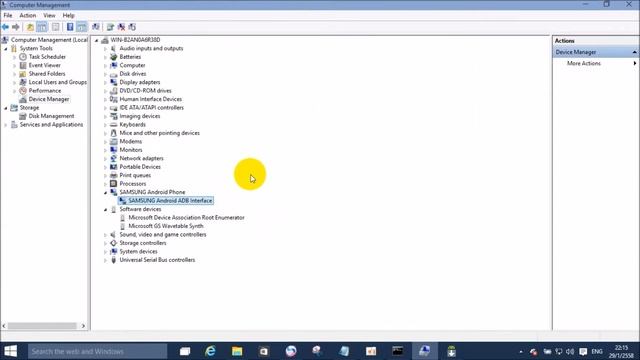Click More Actions in the Actions pane
The width and height of the screenshot is (640, 360).
point(584,63)
